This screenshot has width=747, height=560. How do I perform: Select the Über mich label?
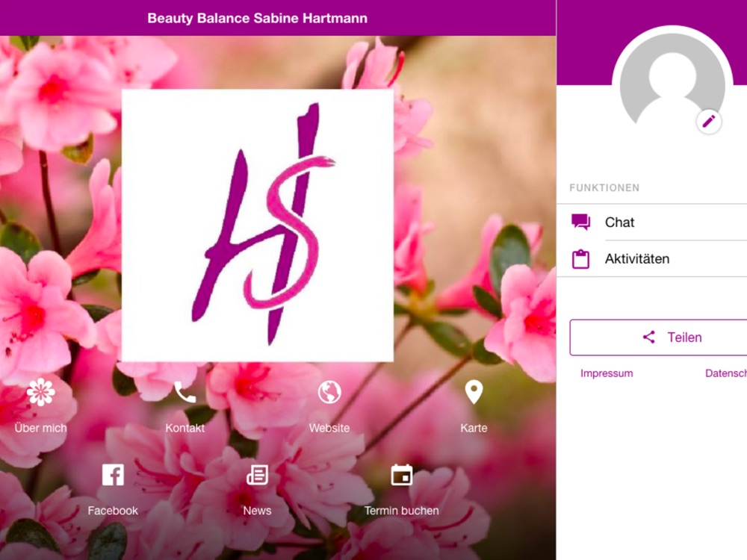[40, 428]
